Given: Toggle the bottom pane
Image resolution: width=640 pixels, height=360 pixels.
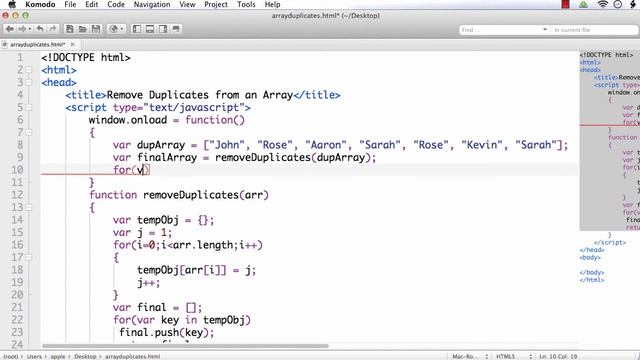Looking at the screenshot, I should point(150,29).
